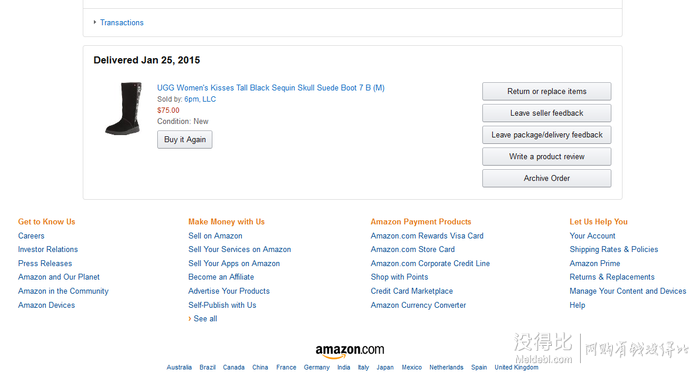Open Returns & Replacements link
Image resolution: width=700 pixels, height=383 pixels.
pyautogui.click(x=612, y=277)
